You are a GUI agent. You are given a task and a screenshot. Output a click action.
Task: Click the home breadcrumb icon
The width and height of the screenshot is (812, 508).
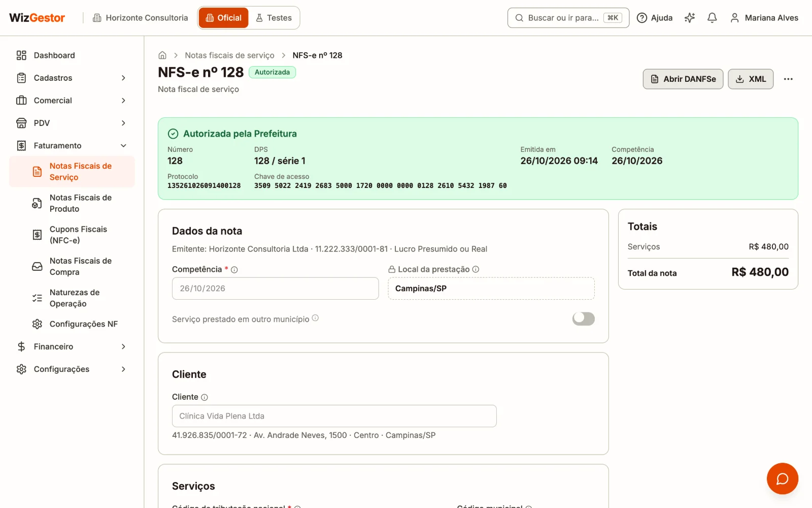pos(162,55)
